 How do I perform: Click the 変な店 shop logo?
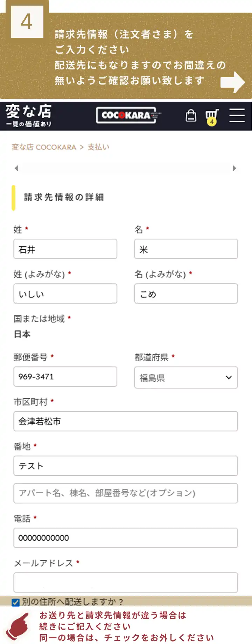(x=29, y=115)
